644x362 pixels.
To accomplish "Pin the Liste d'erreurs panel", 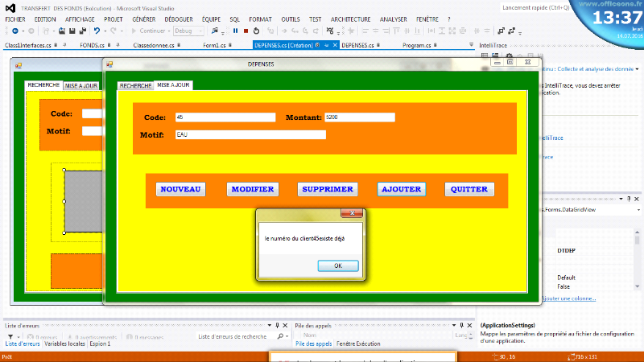I will pyautogui.click(x=279, y=326).
